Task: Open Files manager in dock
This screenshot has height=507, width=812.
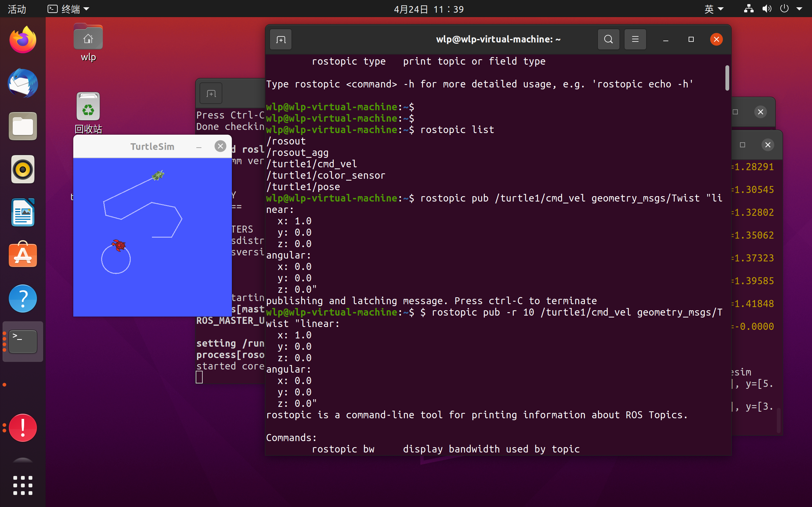Action: [x=23, y=126]
